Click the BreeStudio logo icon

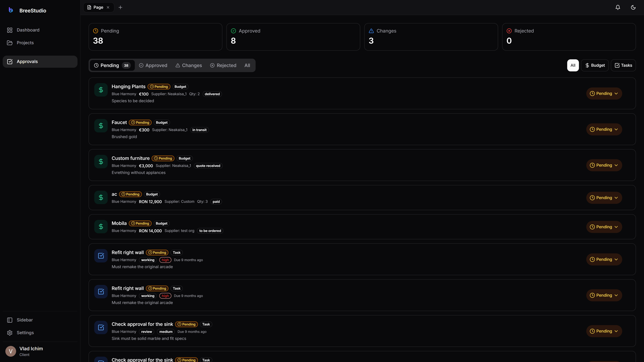(x=11, y=10)
